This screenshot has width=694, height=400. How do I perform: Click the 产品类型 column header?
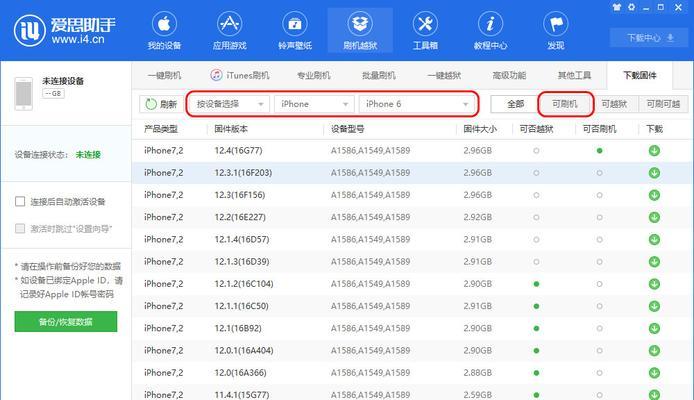pos(161,129)
